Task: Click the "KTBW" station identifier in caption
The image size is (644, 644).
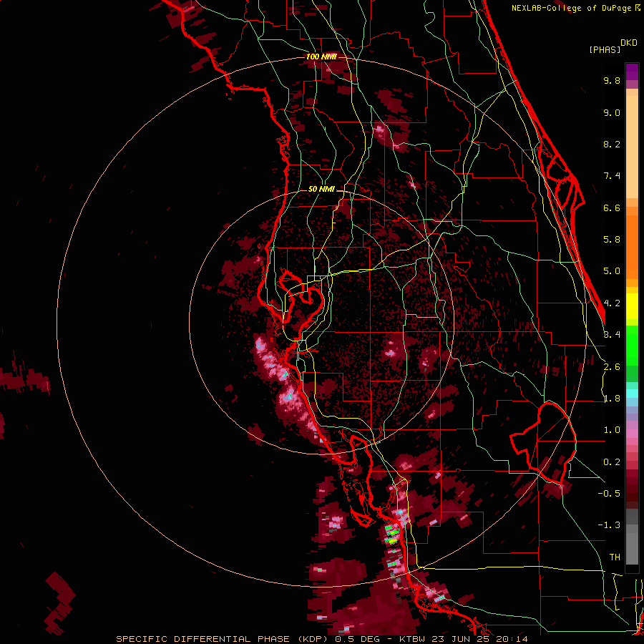Action: 412,639
